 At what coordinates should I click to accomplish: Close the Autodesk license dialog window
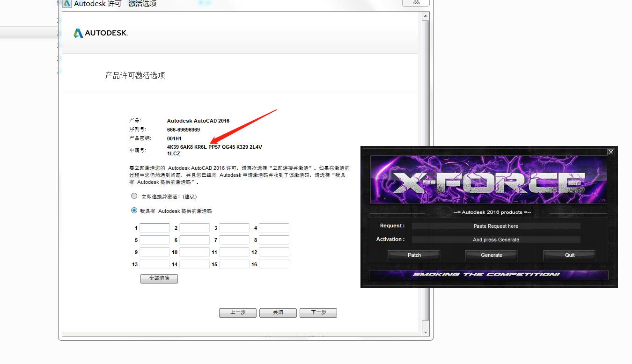tap(416, 2)
